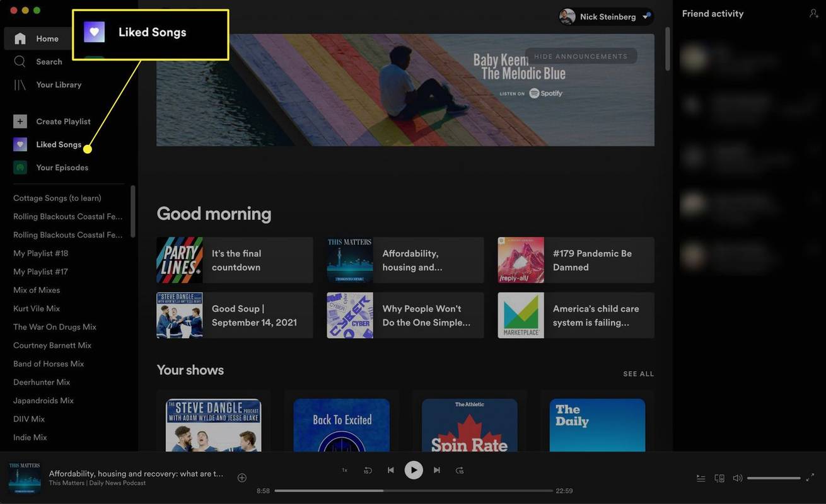Click the sidebar playlist scrollbar

pos(133,212)
